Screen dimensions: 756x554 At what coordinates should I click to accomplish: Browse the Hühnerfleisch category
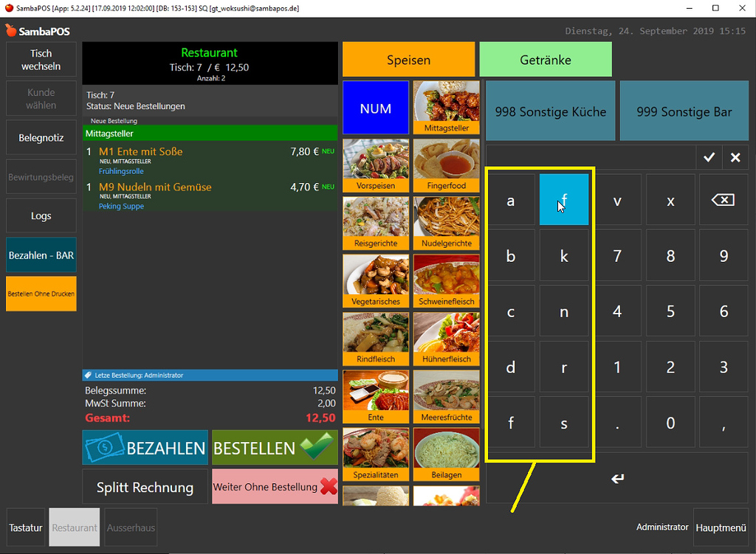(x=446, y=338)
